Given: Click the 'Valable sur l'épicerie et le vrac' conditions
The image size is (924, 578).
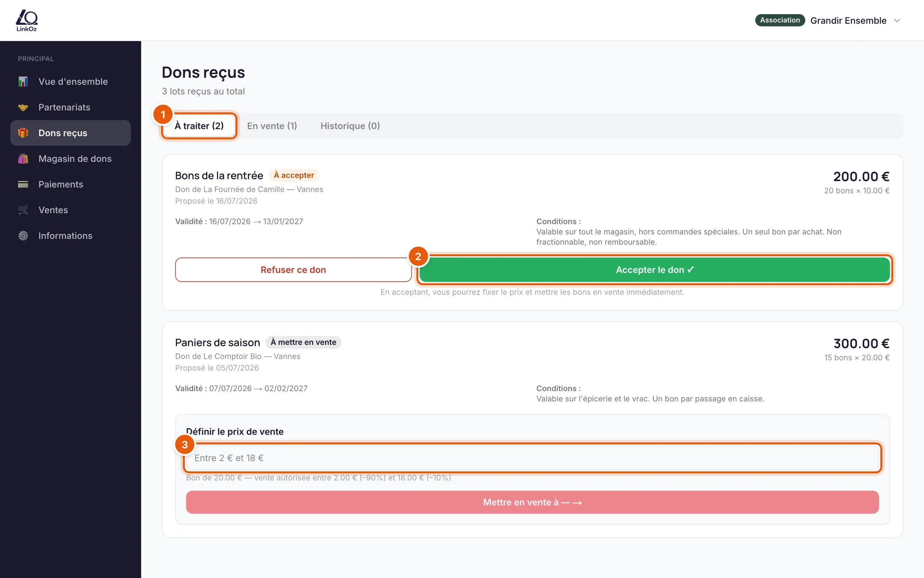Looking at the screenshot, I should click(x=650, y=399).
